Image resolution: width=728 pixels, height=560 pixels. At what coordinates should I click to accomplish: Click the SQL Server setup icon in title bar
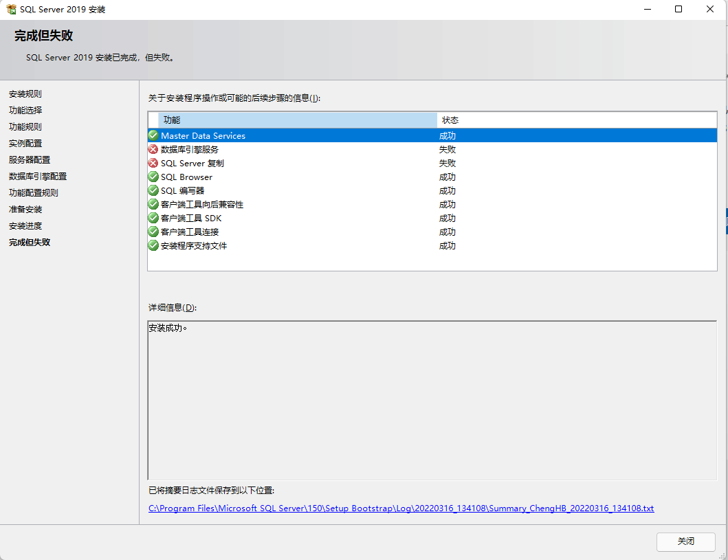(x=11, y=10)
